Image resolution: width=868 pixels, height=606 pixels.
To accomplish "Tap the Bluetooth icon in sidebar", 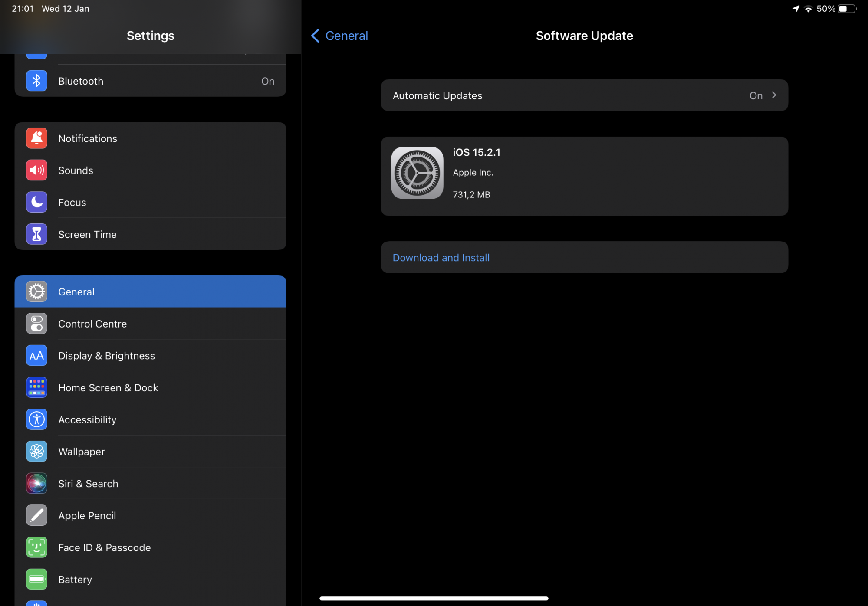I will 36,81.
